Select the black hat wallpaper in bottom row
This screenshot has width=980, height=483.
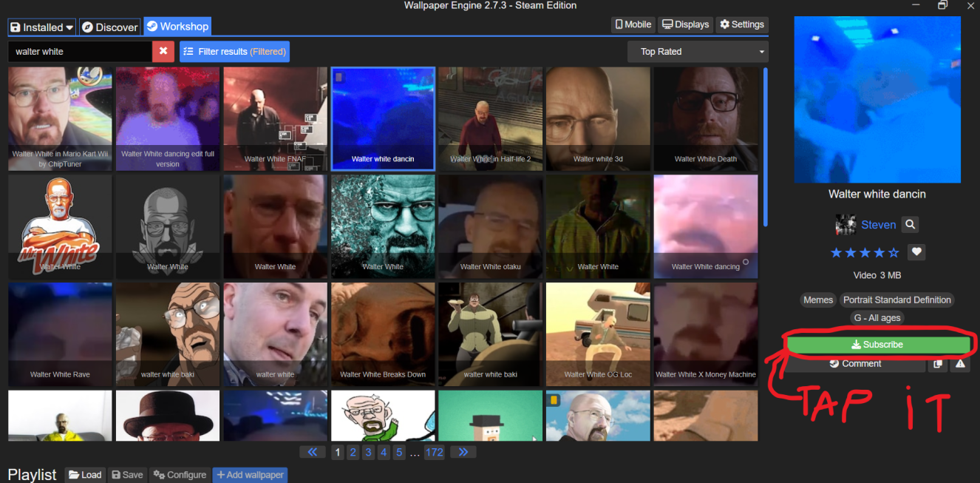pos(168,416)
